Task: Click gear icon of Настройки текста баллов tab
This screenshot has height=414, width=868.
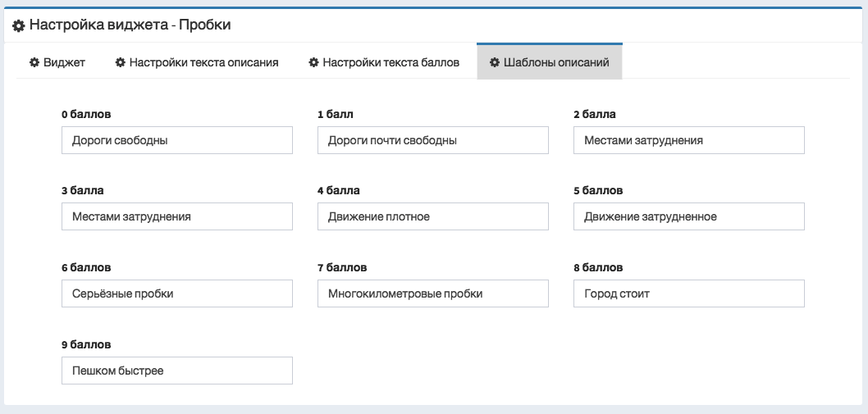Action: (x=313, y=62)
